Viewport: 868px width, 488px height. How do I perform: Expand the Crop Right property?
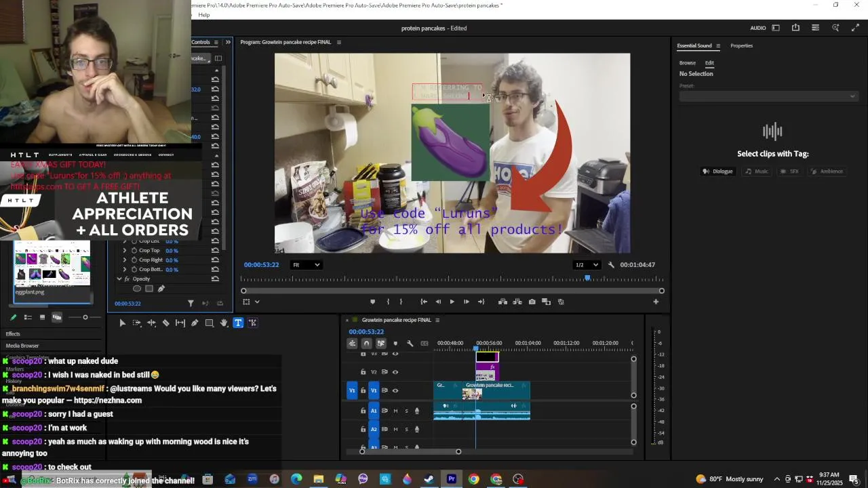pos(124,260)
